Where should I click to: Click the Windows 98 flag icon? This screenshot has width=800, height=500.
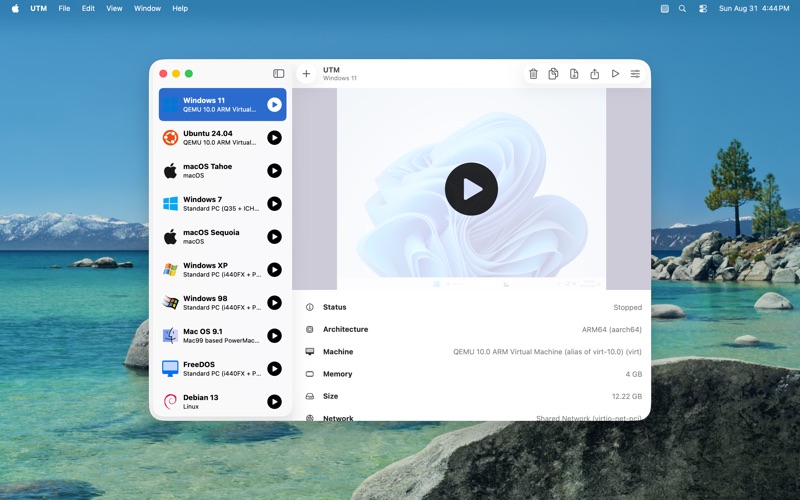170,303
